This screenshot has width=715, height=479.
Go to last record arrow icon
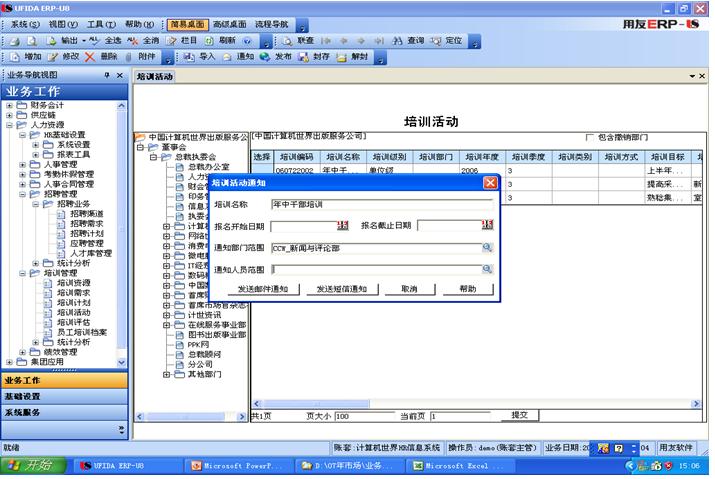coord(378,41)
